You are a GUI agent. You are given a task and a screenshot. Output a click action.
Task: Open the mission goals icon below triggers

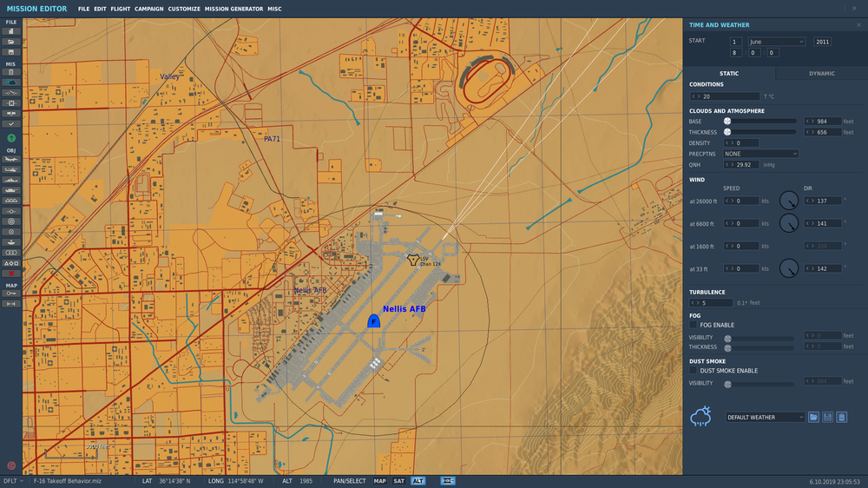[x=10, y=103]
